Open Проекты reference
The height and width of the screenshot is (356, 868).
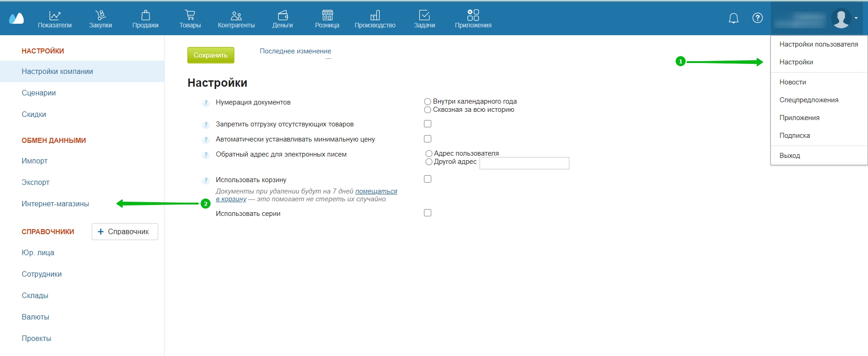[36, 339]
